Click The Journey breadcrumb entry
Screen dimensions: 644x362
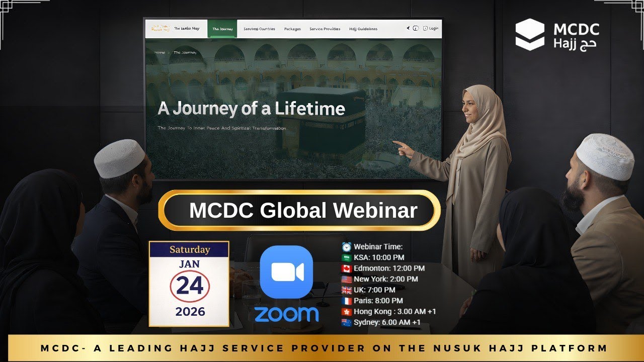(185, 52)
